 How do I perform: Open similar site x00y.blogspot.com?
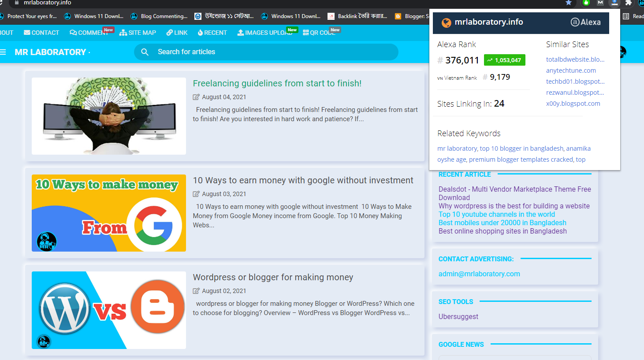[x=573, y=104]
